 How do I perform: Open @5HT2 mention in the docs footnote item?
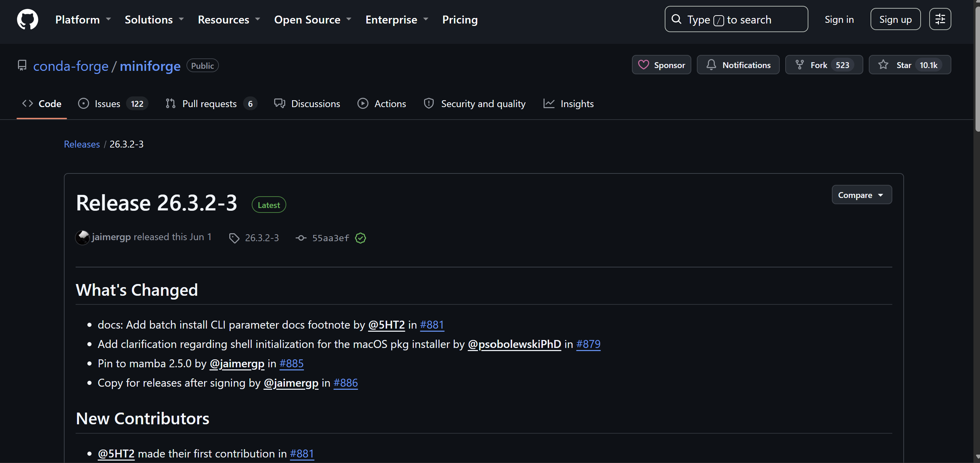coord(386,325)
